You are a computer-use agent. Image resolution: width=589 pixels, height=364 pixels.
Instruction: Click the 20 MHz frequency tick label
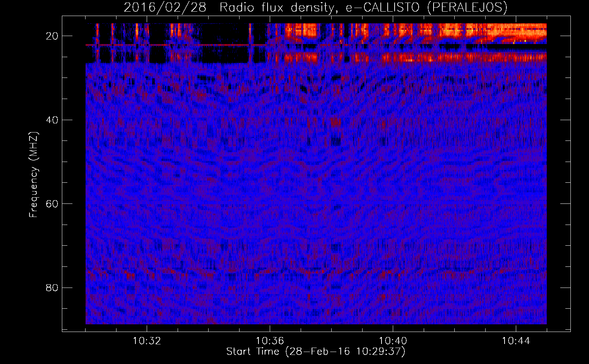(52, 36)
